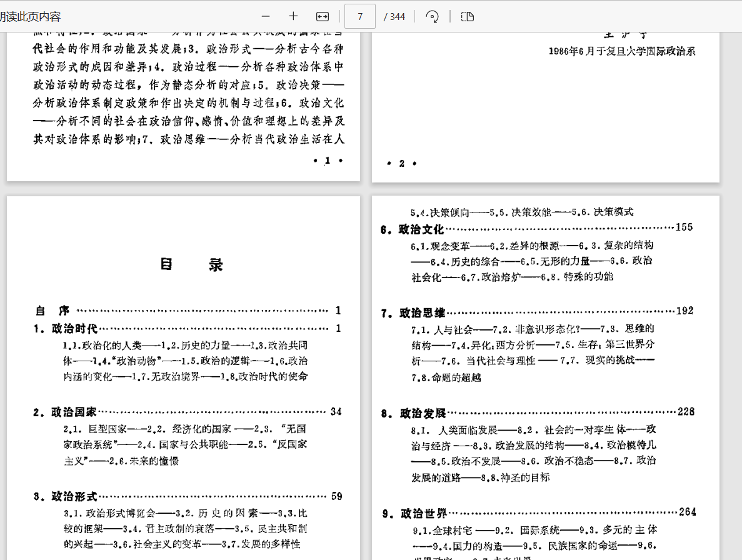Rotate the PDF pages

(431, 16)
